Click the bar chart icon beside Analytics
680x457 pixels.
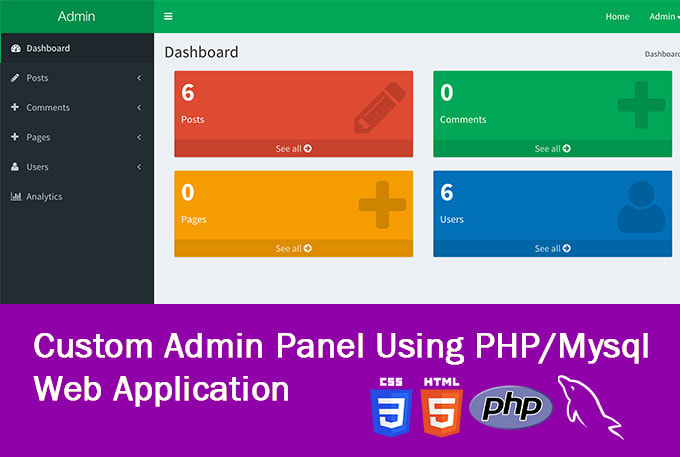16,196
